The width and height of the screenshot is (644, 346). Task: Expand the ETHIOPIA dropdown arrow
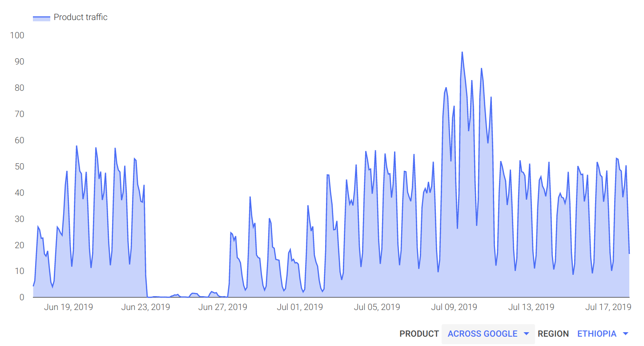pyautogui.click(x=627, y=334)
